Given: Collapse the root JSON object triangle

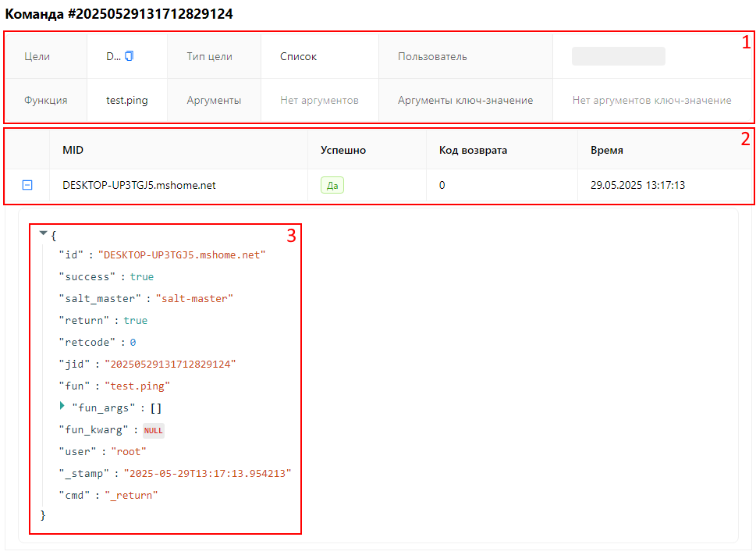Looking at the screenshot, I should tap(43, 233).
